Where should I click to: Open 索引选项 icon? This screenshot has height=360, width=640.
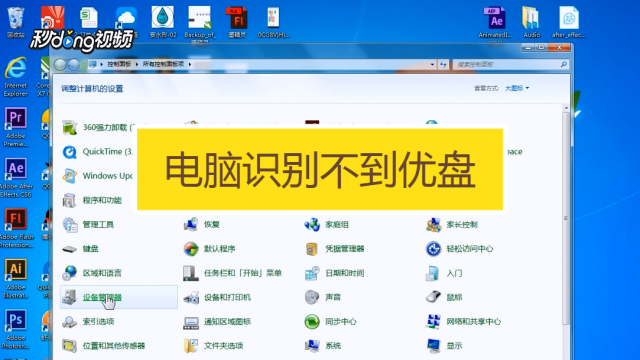click(69, 322)
